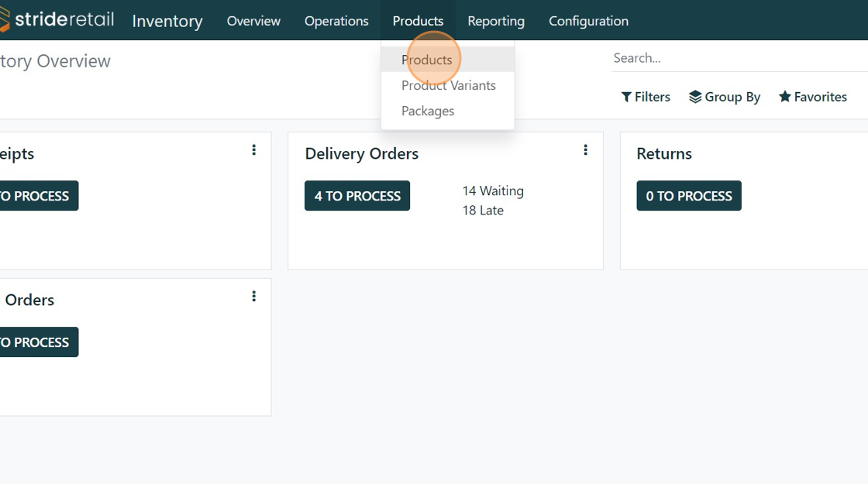Click the Stride Retail logo icon
This screenshot has height=484, width=868.
click(5, 20)
